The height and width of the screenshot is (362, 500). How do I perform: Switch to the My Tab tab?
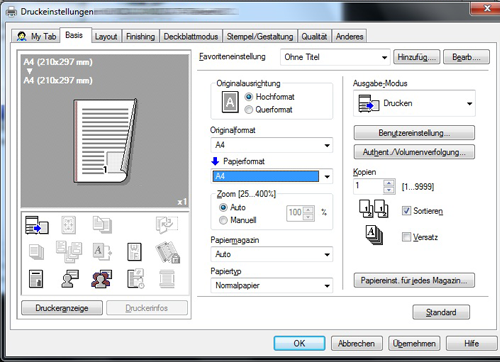click(37, 36)
